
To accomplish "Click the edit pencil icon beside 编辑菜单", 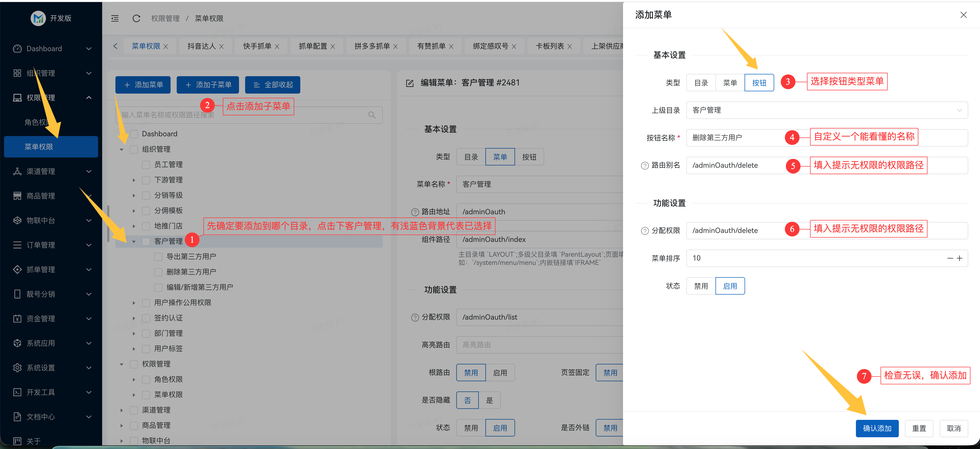I will coord(410,82).
